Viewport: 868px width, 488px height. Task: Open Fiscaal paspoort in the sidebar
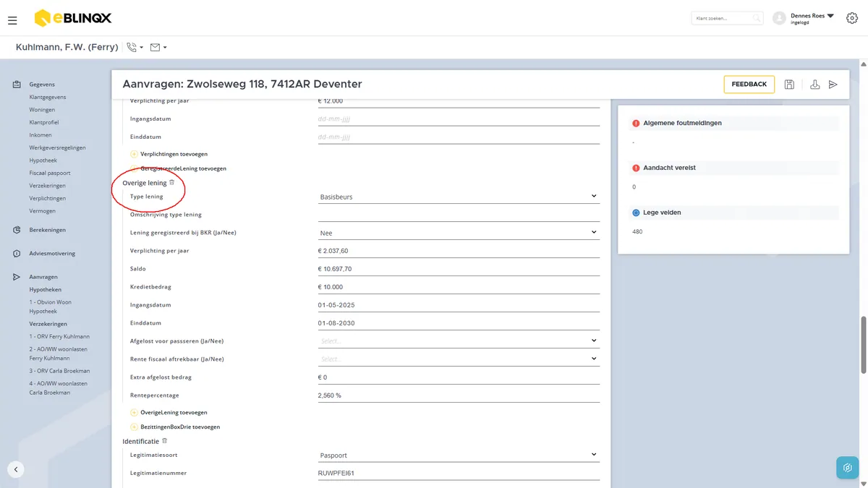pos(50,173)
